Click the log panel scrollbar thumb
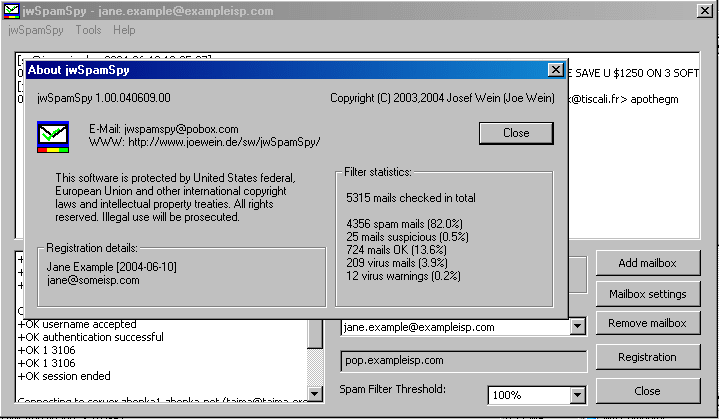Image resolution: width=719 pixels, height=419 pixels. (x=315, y=334)
